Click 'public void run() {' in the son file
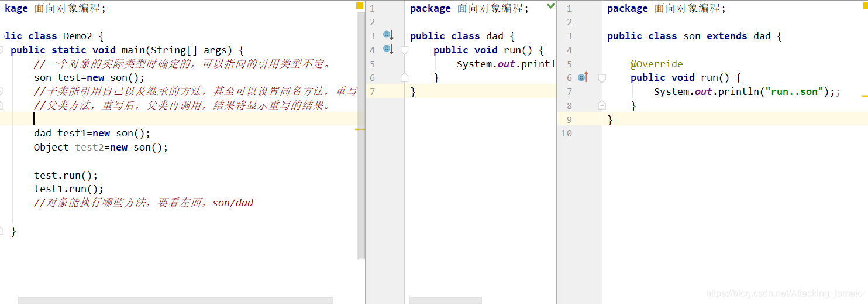 pyautogui.click(x=686, y=77)
